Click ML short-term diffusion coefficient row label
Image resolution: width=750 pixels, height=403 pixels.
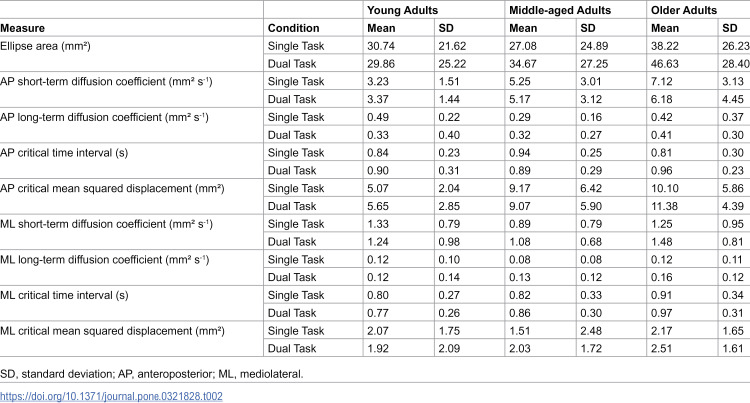pyautogui.click(x=106, y=224)
